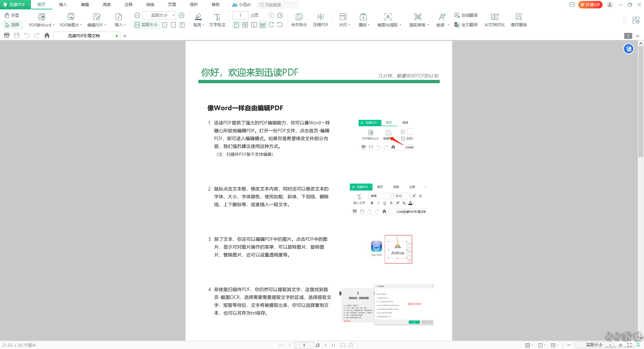
Task: Open the 插入 menu tab
Action: [x=63, y=5]
